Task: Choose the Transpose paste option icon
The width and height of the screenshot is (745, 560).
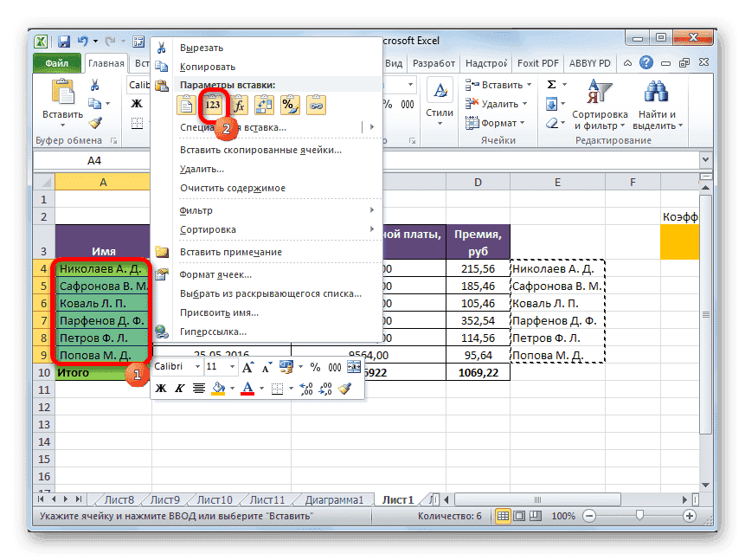Action: (264, 105)
